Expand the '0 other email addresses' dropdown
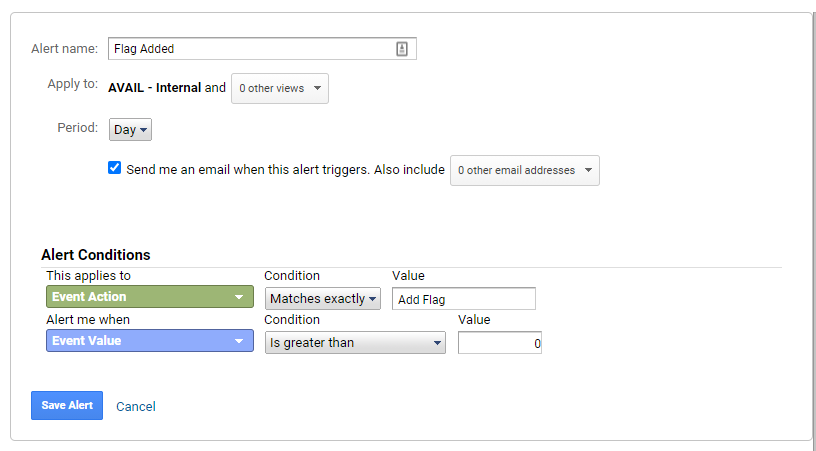 pyautogui.click(x=525, y=170)
